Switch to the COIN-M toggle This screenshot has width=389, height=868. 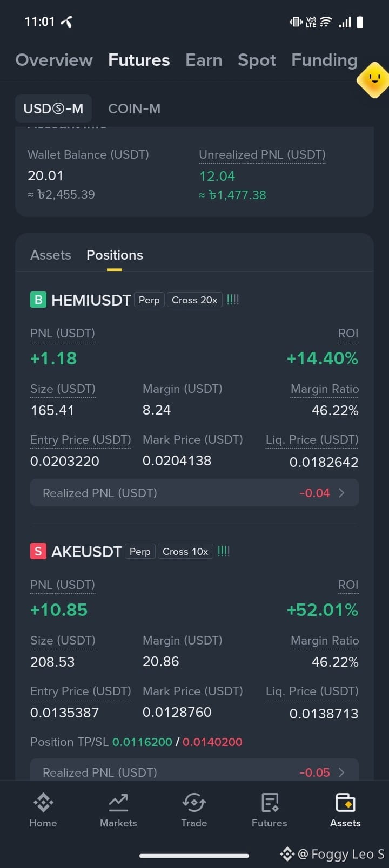(x=134, y=109)
